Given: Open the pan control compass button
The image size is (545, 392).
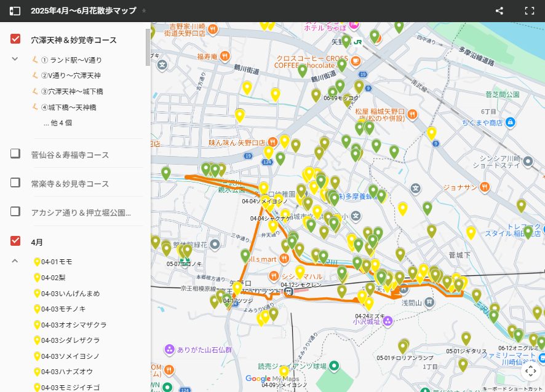Looking at the screenshot, I should click(530, 370).
